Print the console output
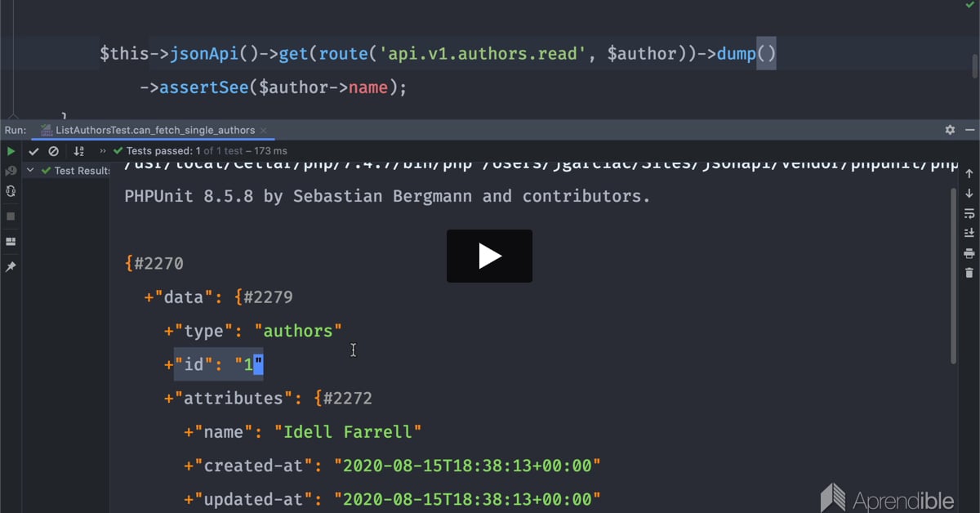980x513 pixels. [x=969, y=253]
